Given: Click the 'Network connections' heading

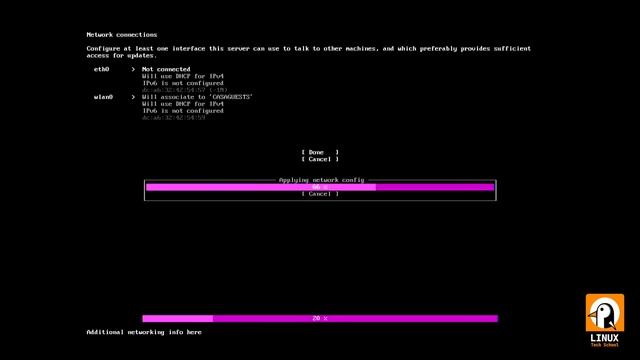Looking at the screenshot, I should point(122,35).
